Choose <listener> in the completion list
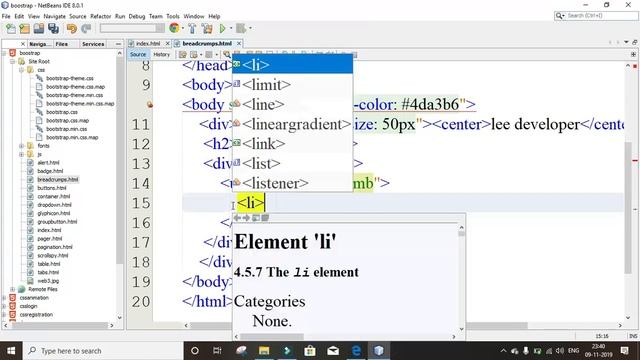 point(292,183)
